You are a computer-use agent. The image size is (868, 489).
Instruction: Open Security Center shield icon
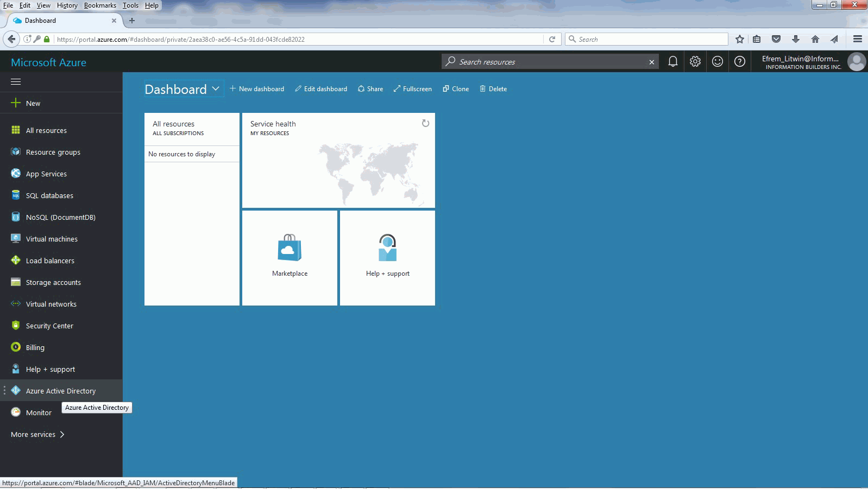click(x=16, y=326)
